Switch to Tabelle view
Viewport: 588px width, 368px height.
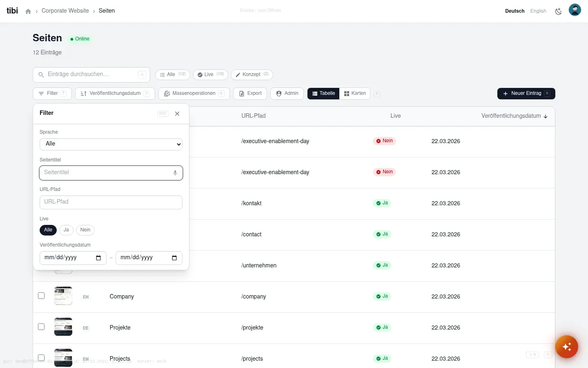[323, 94]
